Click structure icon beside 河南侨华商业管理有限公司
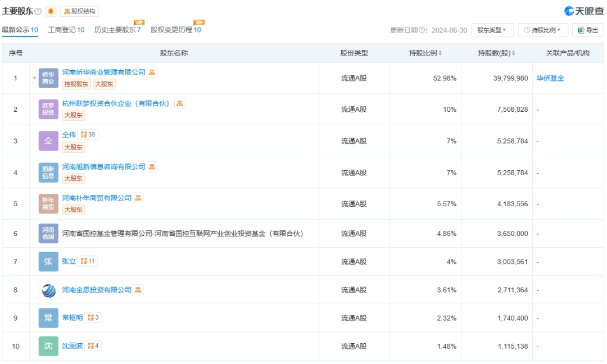This screenshot has width=607, height=364. 152,72
